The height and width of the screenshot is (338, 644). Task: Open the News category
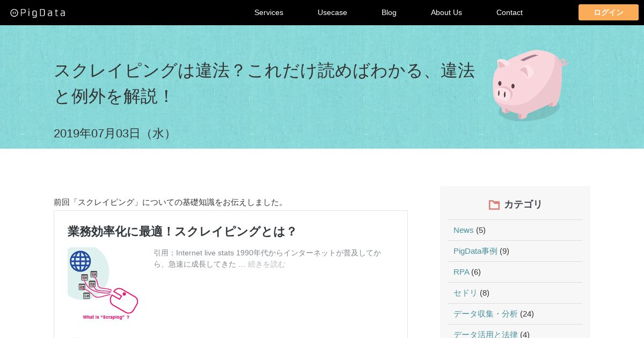pyautogui.click(x=464, y=230)
